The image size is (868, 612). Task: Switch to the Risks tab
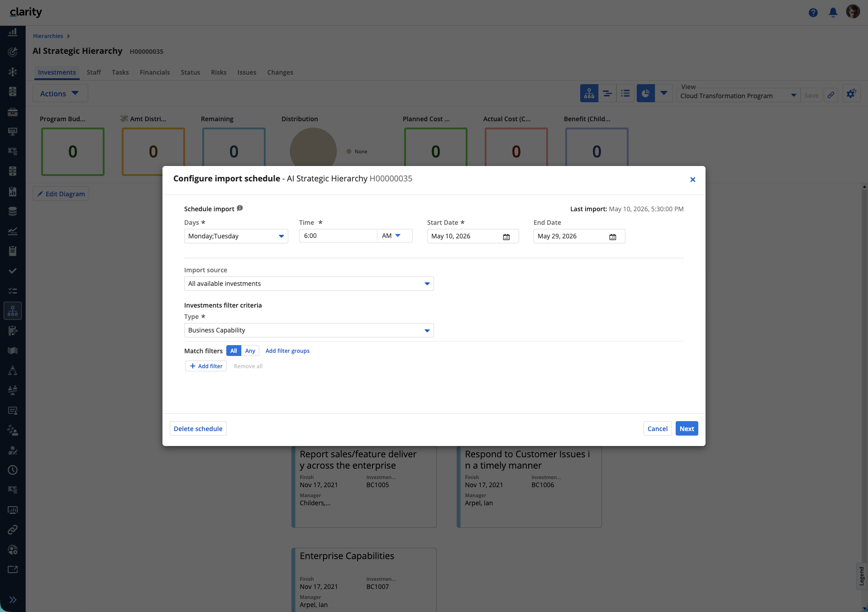coord(219,72)
